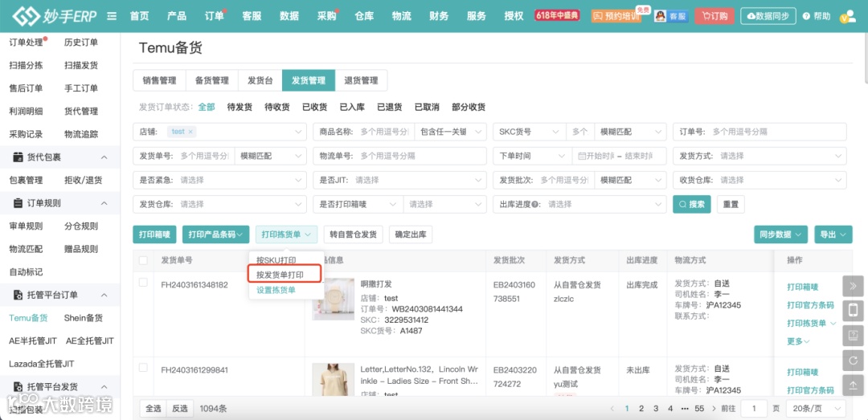Screen dimensions: 868x420
Task: Filter by 待发货 status
Action: [x=240, y=108]
